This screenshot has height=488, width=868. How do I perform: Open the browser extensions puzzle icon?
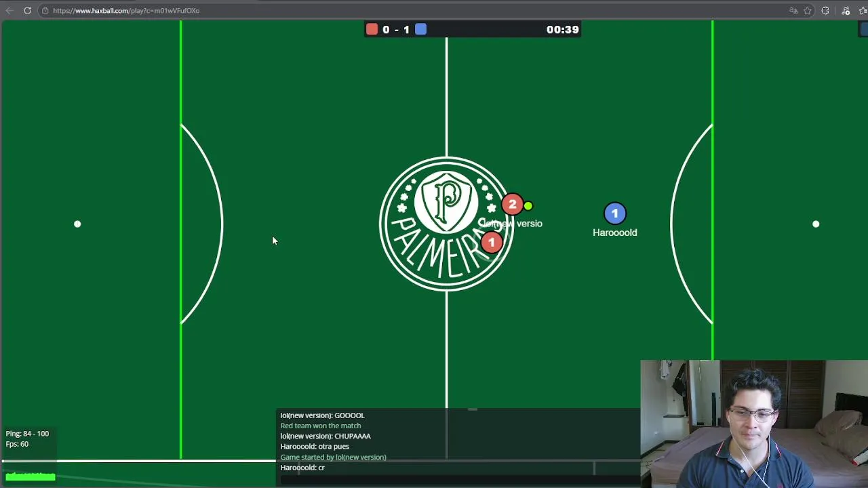coord(825,11)
